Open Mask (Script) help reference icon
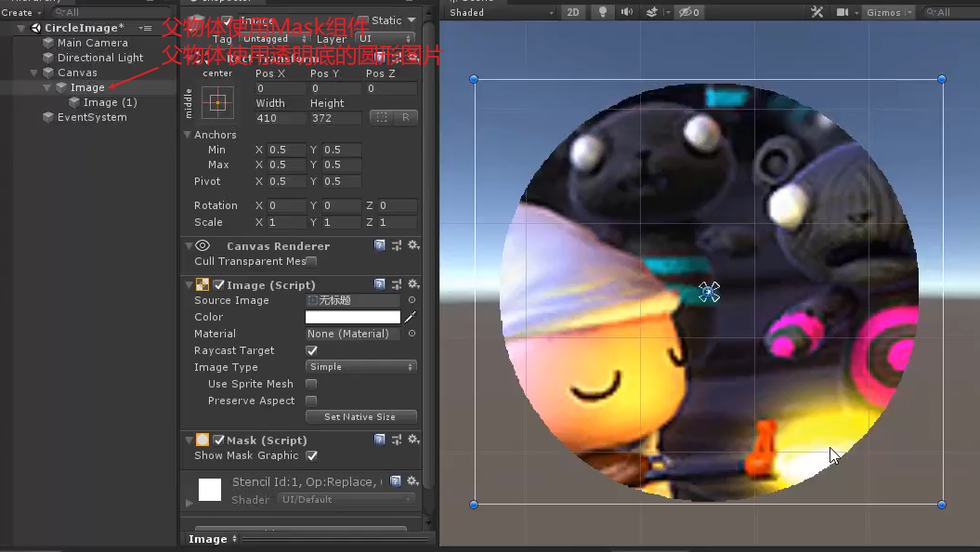 (379, 440)
